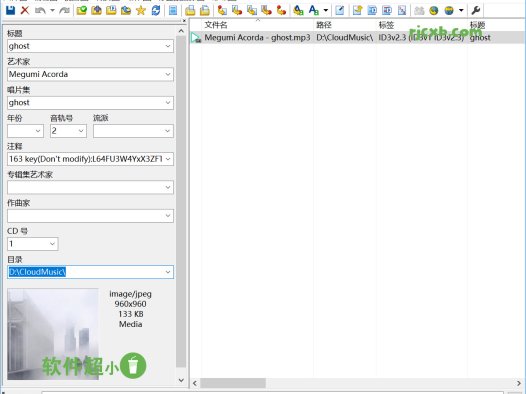The width and height of the screenshot is (526, 394).
Task: Remove tag using the red X icon
Action: pos(25,10)
